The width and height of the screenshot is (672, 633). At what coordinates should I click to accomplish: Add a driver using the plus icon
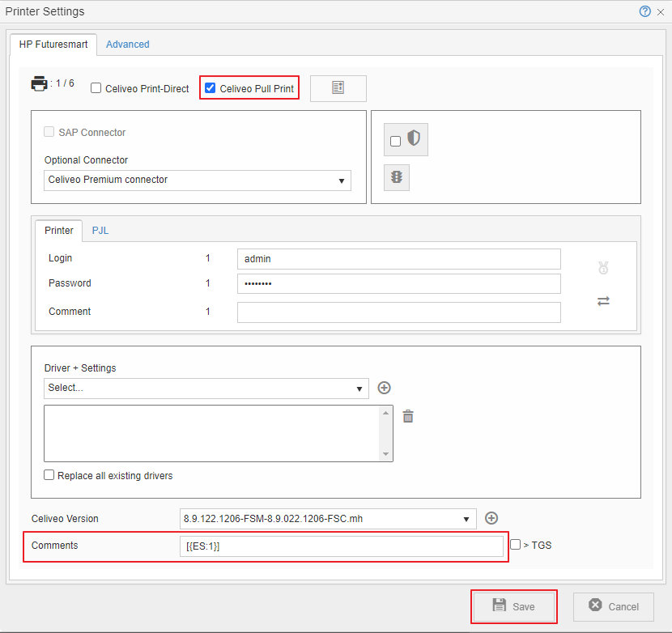[x=384, y=388]
